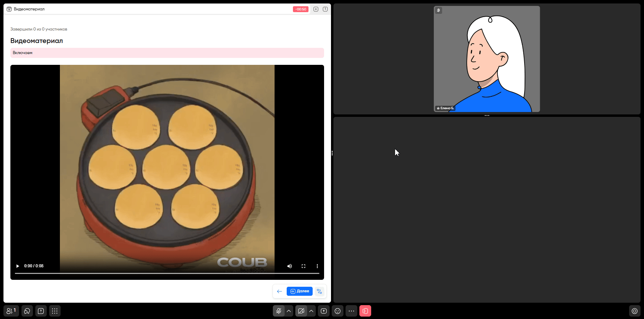Open the three-dots more options menu

click(351, 311)
